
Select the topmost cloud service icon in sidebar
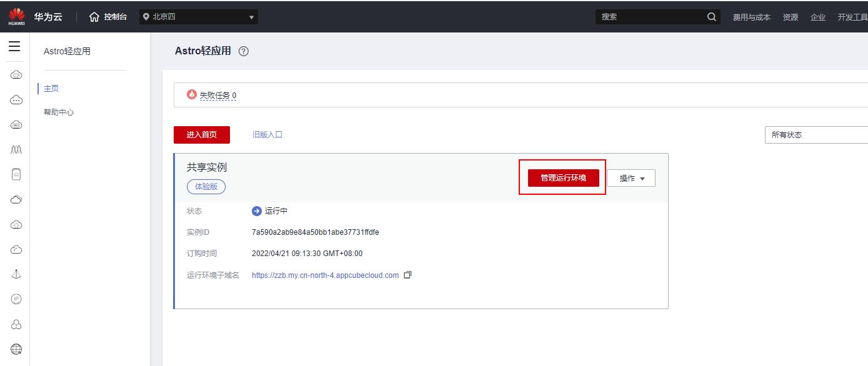(x=16, y=74)
